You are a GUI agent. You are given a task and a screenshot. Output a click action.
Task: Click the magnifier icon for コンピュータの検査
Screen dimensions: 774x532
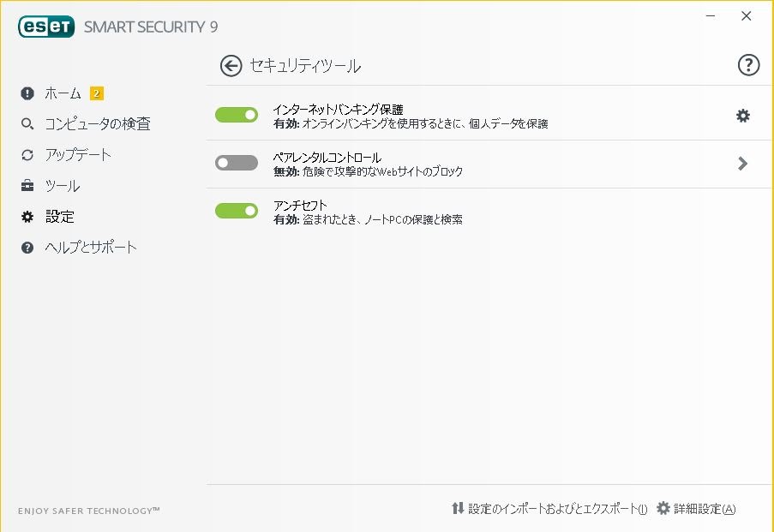point(27,124)
